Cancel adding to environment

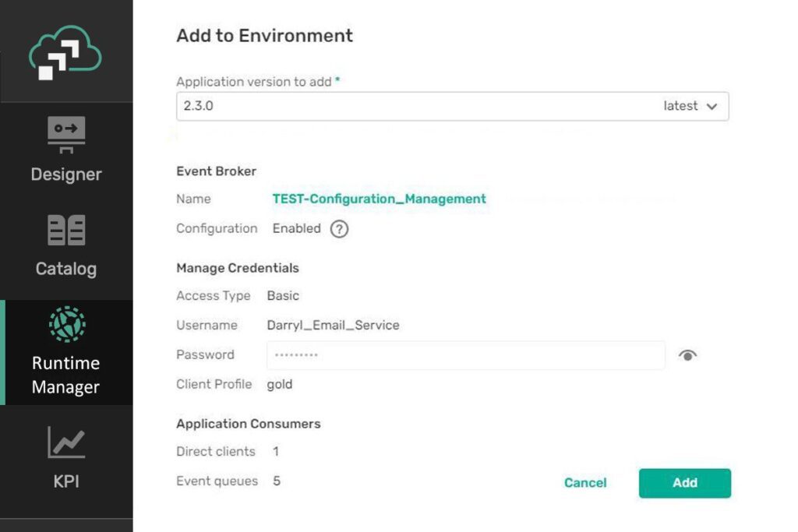pyautogui.click(x=585, y=483)
